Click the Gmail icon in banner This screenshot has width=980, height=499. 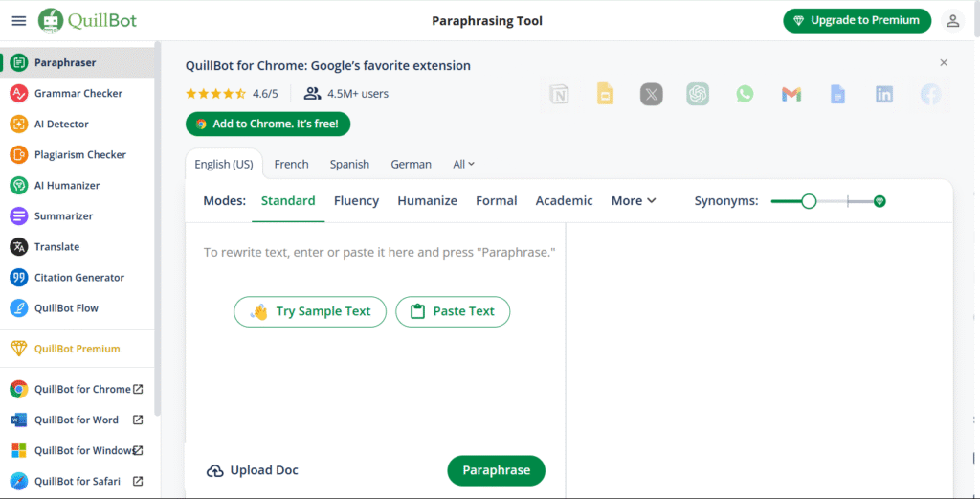791,95
